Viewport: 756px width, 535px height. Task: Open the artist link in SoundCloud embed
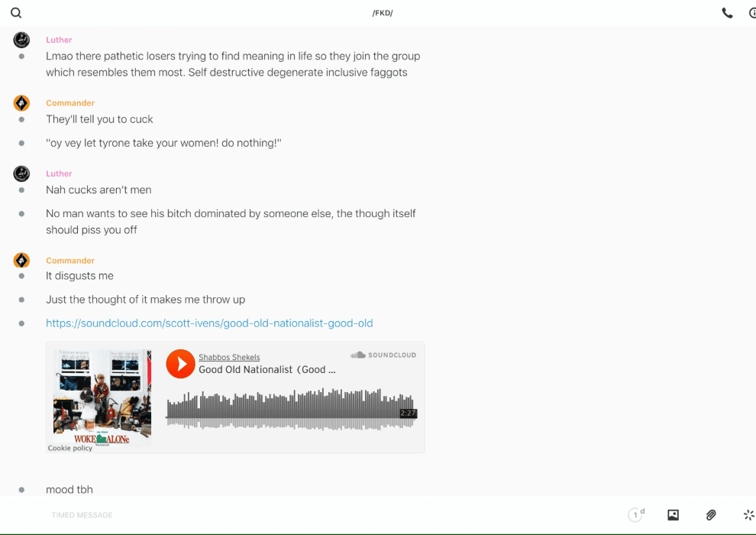coord(229,357)
